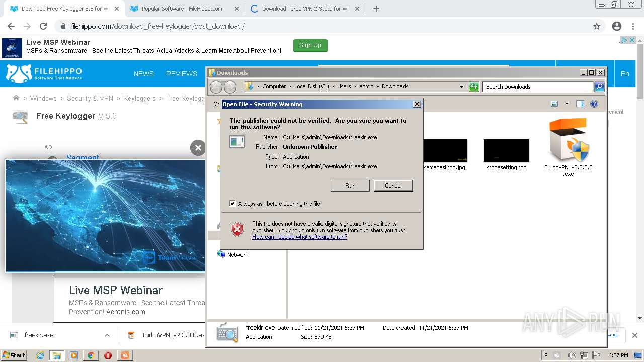This screenshot has width=644, height=362.
Task: Switch to 'Popular Software - FileHippo.com' tab
Action: click(181, 9)
